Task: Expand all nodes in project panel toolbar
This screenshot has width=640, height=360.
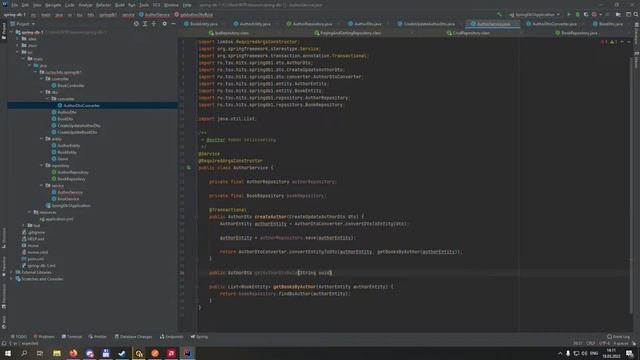Action: [x=145, y=24]
